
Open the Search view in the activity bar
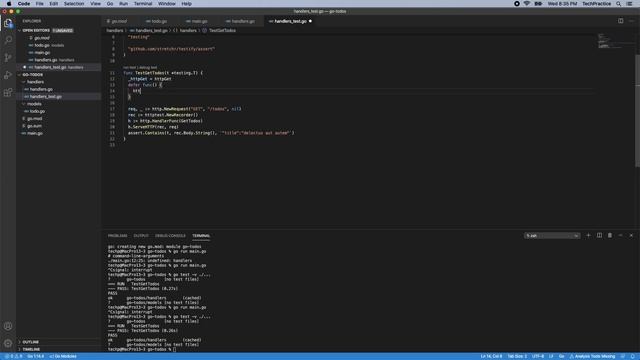point(8,40)
